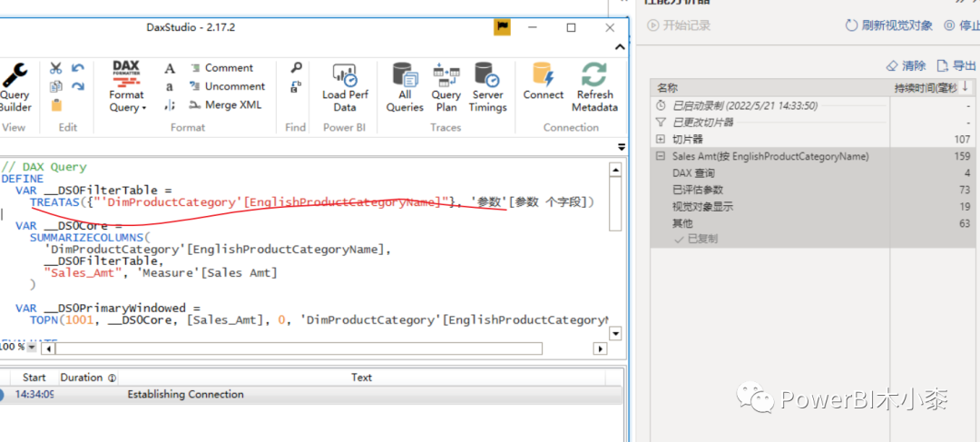Click 清除 to clear results
This screenshot has width=980, height=442.
pos(906,65)
